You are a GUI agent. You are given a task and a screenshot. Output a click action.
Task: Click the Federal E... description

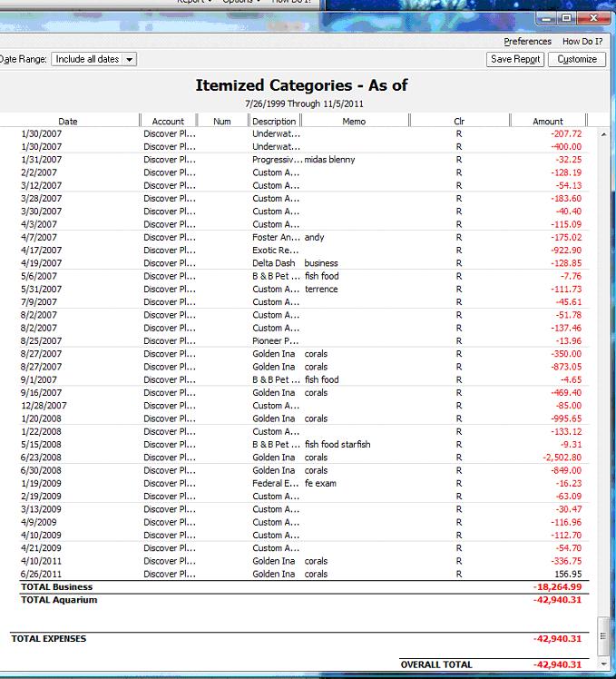coord(276,483)
